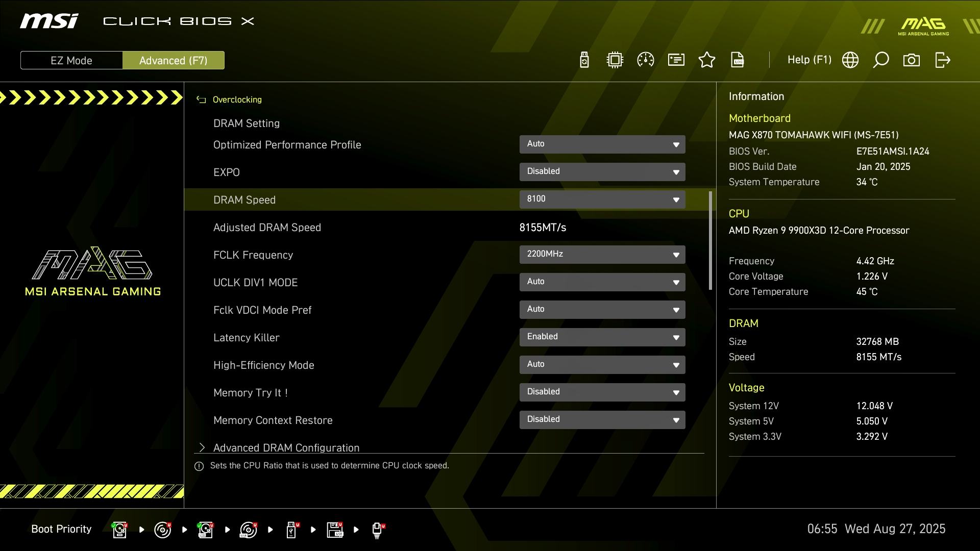980x551 pixels.
Task: Expand the FCLK Frequency dropdown
Action: tap(602, 255)
